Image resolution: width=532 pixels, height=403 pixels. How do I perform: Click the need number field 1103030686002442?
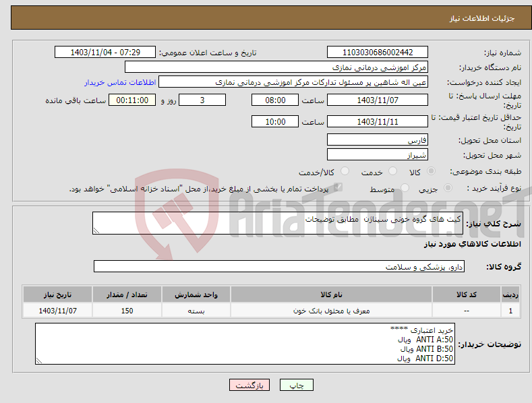pos(378,53)
